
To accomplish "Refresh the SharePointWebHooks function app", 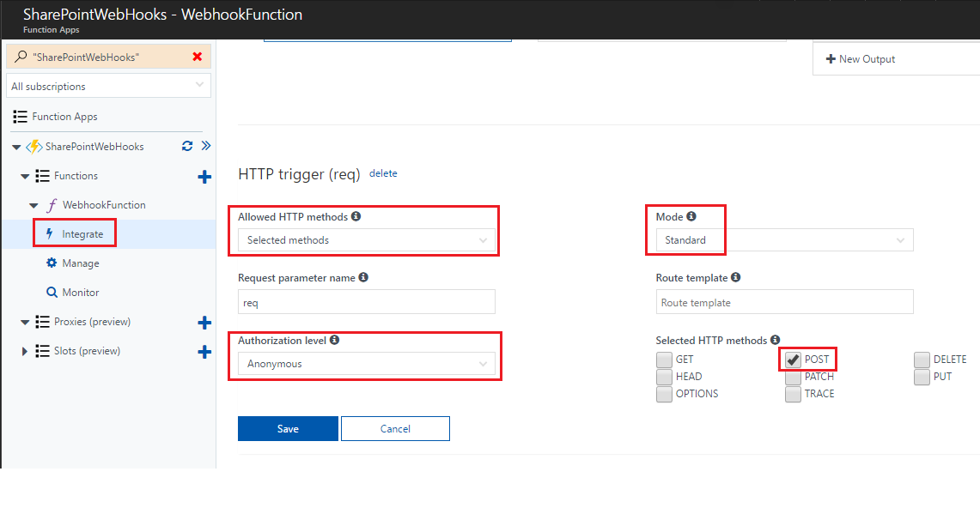I will [x=187, y=146].
